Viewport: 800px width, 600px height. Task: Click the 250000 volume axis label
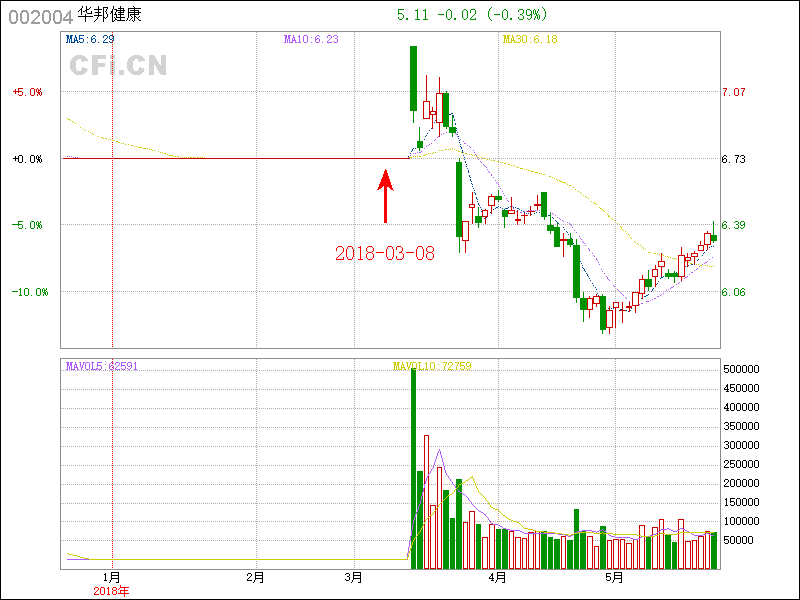741,464
